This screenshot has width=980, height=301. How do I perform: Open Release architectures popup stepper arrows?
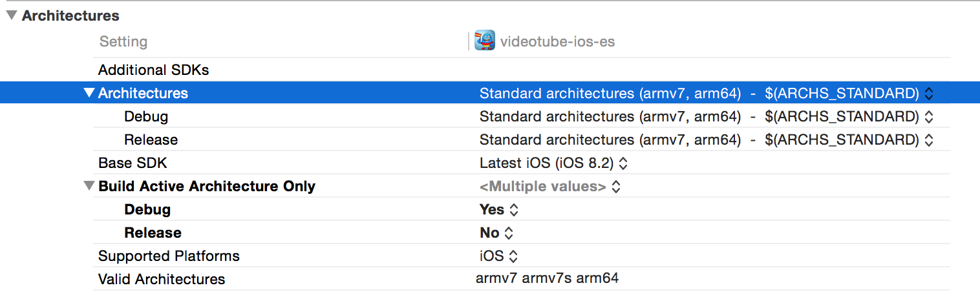(929, 140)
